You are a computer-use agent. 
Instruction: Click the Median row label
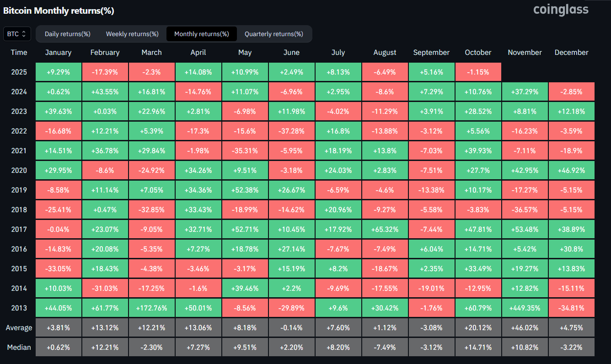pos(19,347)
